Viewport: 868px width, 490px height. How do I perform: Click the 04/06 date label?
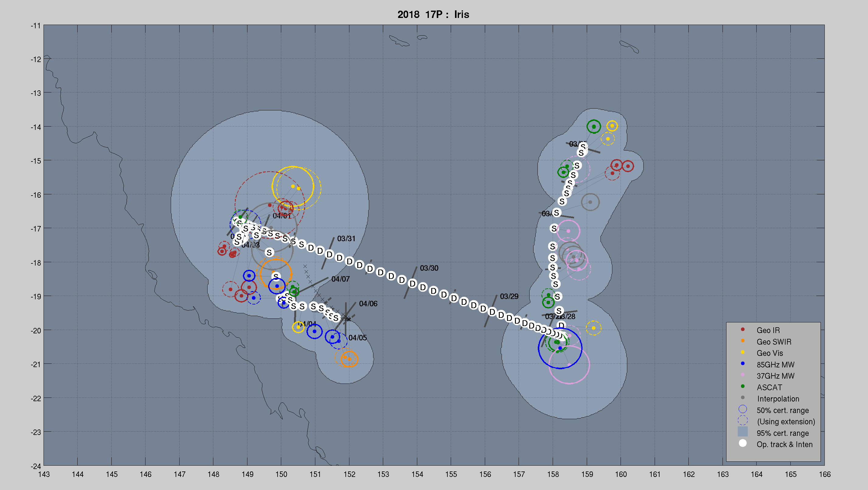tap(368, 304)
